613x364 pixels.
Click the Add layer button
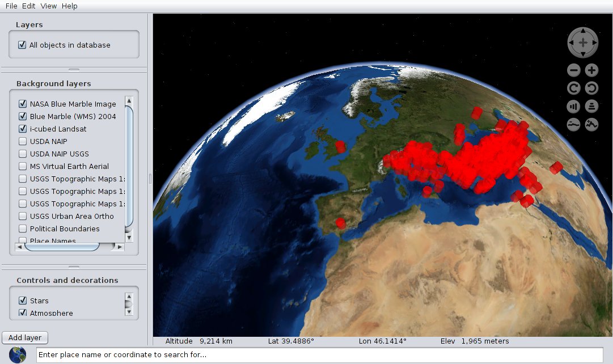point(25,337)
